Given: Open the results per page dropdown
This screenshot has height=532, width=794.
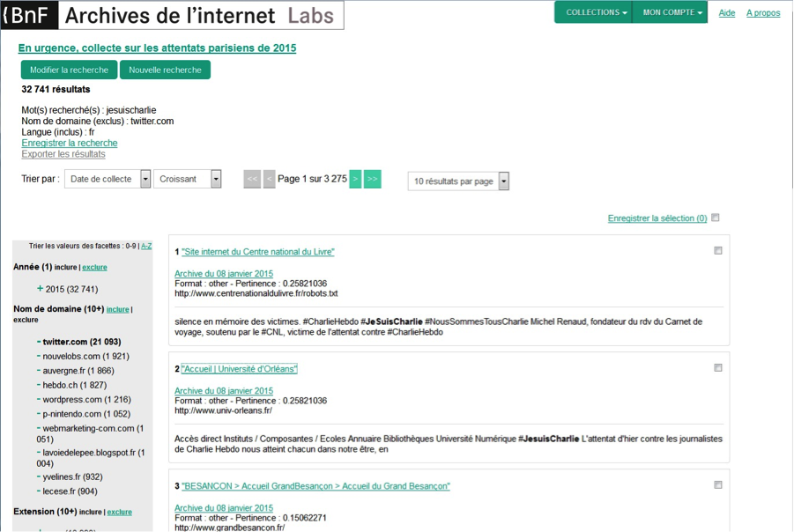Looking at the screenshot, I should coord(458,181).
